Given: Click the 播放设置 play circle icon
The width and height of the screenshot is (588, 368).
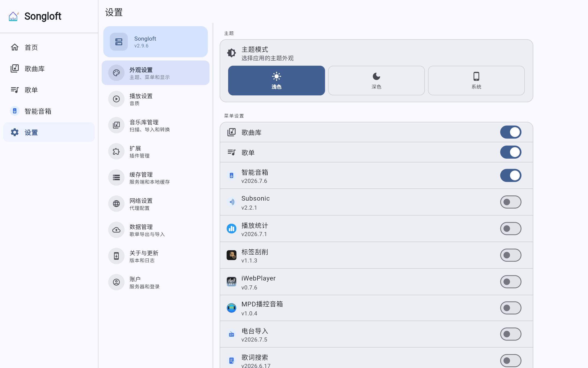Looking at the screenshot, I should click(116, 99).
